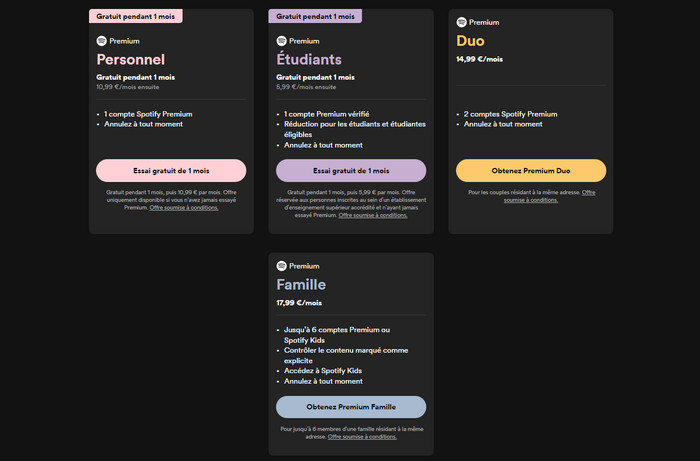Click the 17,99 €/mois Famille price

300,303
